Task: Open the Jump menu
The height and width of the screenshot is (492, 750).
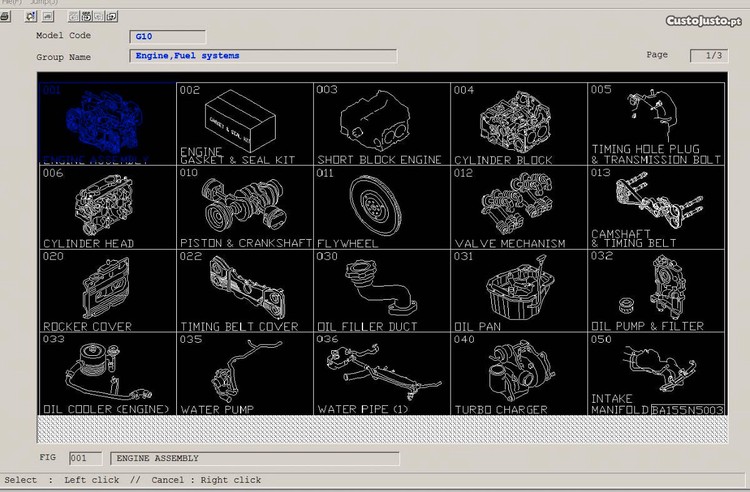Action: pyautogui.click(x=43, y=3)
